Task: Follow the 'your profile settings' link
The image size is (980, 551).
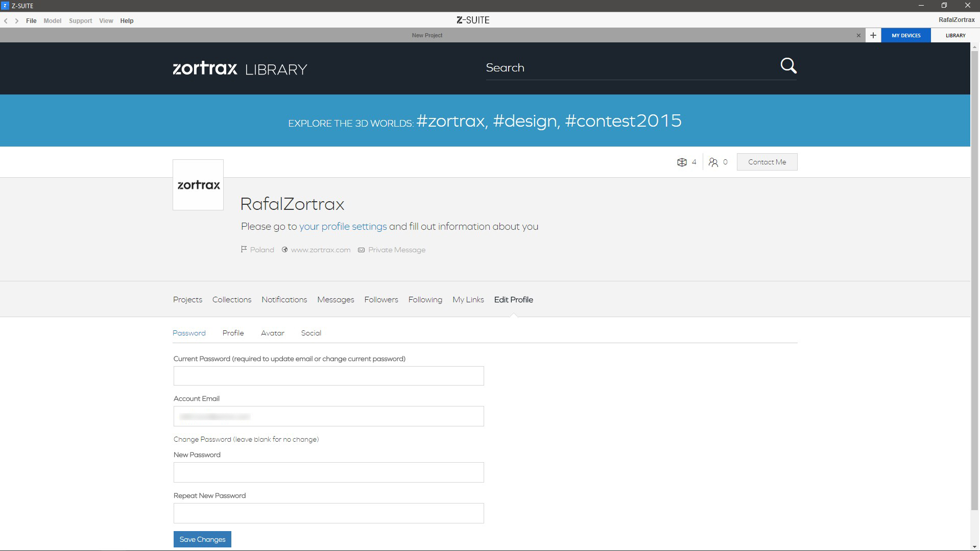Action: pos(343,226)
